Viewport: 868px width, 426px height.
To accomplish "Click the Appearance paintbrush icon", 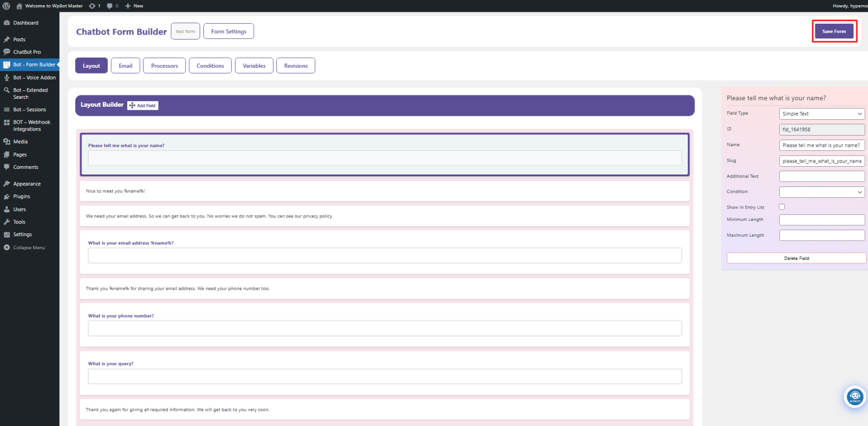I will coord(7,184).
